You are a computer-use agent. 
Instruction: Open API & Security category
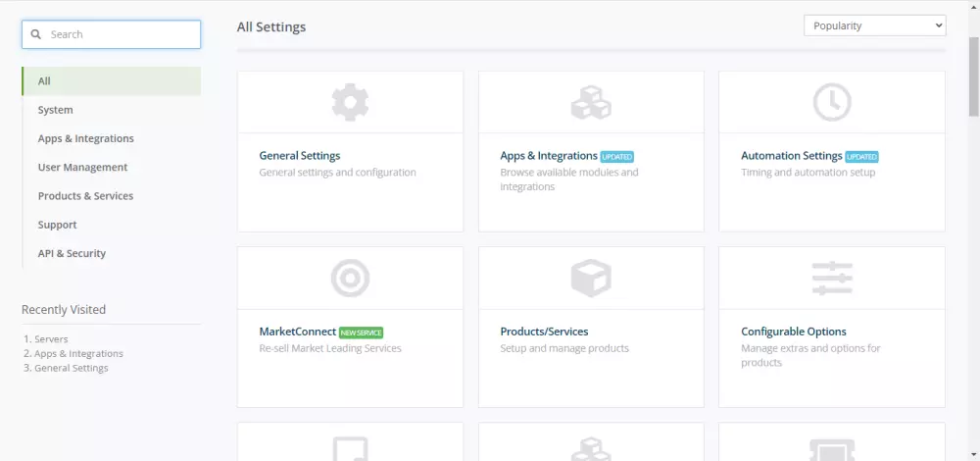click(x=73, y=253)
